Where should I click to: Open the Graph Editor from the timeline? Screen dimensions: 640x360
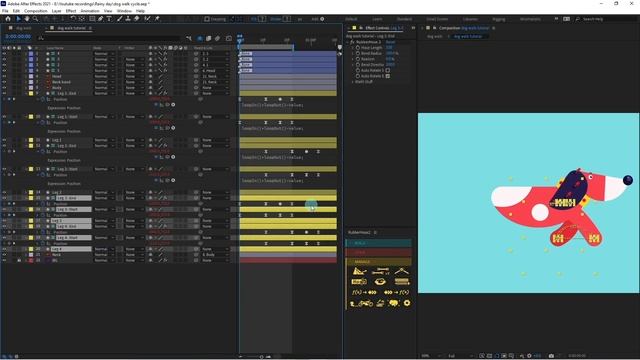click(x=229, y=38)
